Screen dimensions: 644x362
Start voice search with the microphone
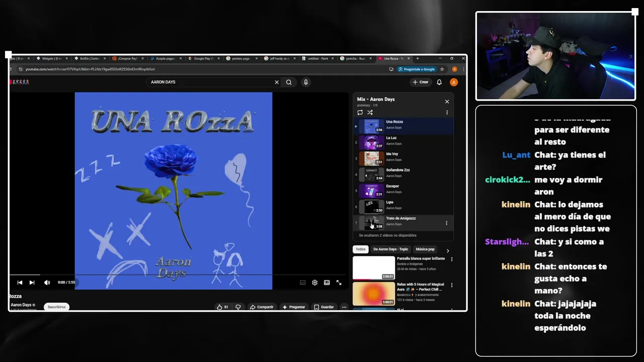(x=305, y=82)
